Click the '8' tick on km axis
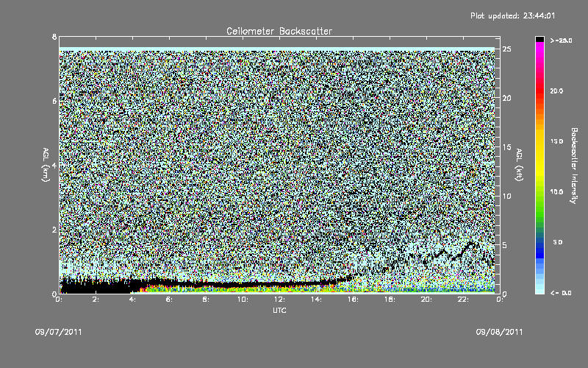Screen dimensions: 588x368 54,37
